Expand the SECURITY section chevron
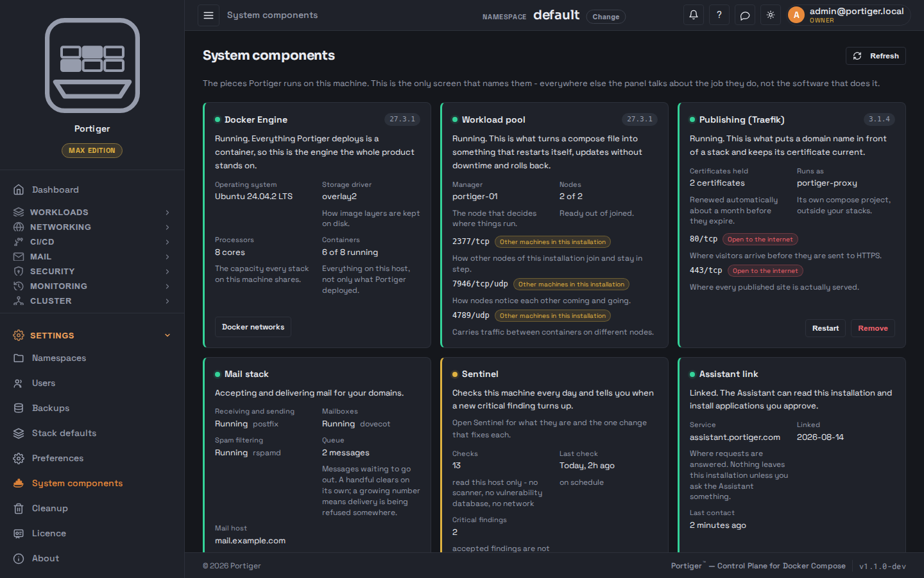 [x=167, y=271]
